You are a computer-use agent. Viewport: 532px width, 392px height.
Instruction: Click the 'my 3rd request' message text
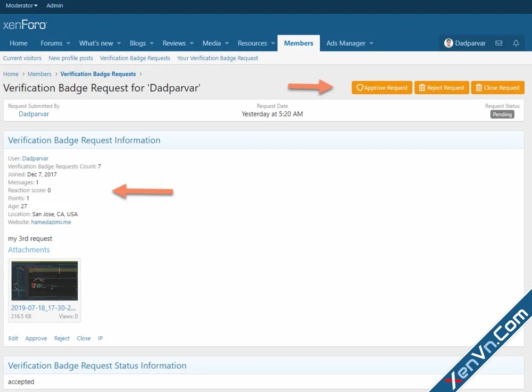click(x=30, y=239)
